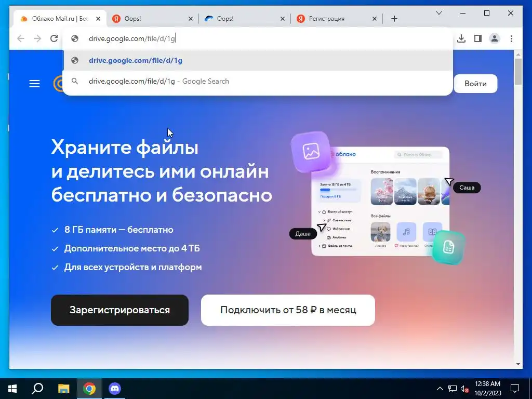Click the cherry blossom memory thumbnail
Viewport: 532px width, 399px height.
[382, 191]
